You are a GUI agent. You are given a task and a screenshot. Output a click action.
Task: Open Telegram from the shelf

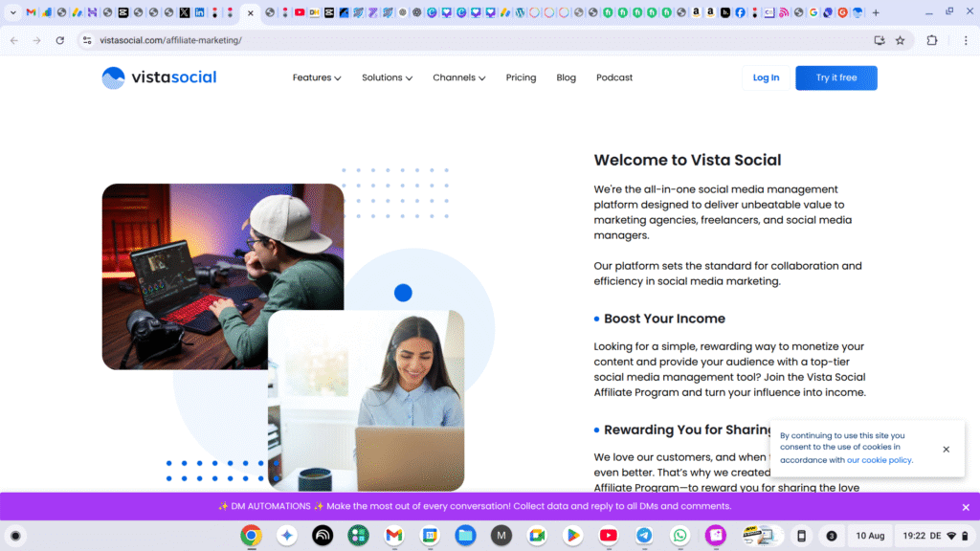coord(644,536)
